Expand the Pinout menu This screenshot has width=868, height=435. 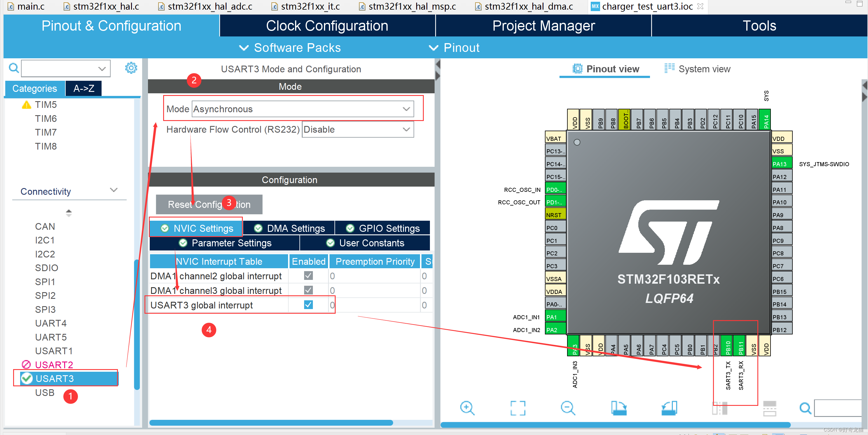[454, 48]
